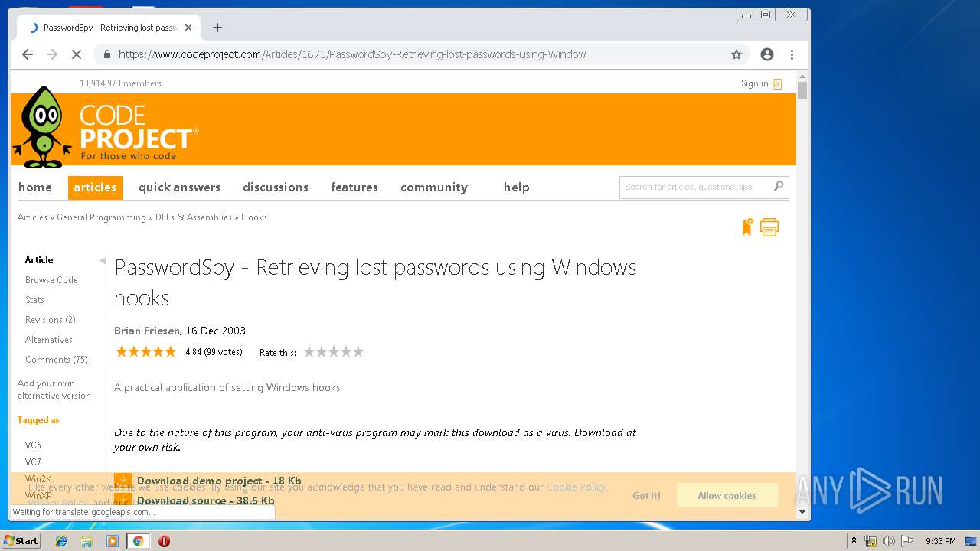Click Article in the sidebar
The width and height of the screenshot is (980, 551).
pyautogui.click(x=39, y=260)
